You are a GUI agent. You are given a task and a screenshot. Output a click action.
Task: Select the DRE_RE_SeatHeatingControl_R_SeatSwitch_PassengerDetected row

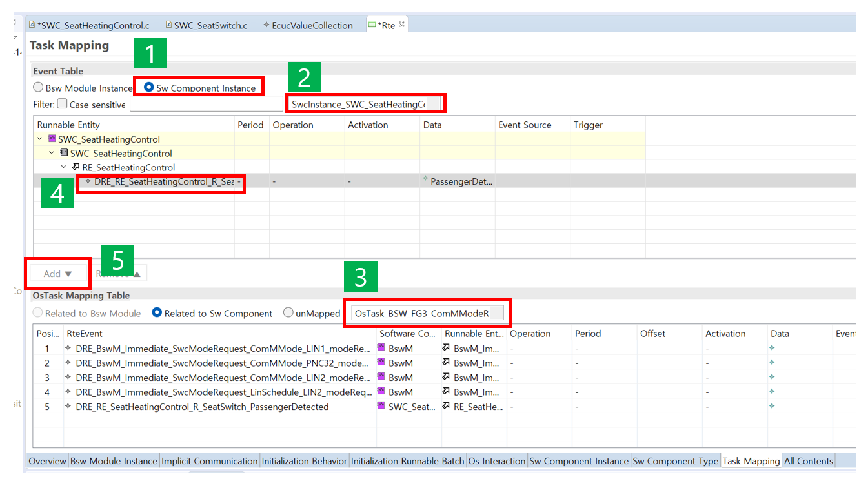click(x=445, y=406)
